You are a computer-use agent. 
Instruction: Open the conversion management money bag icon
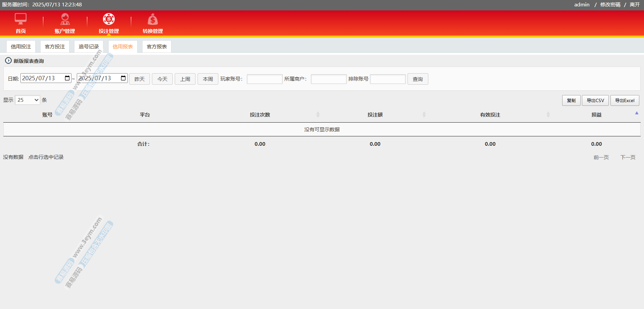coord(153,19)
